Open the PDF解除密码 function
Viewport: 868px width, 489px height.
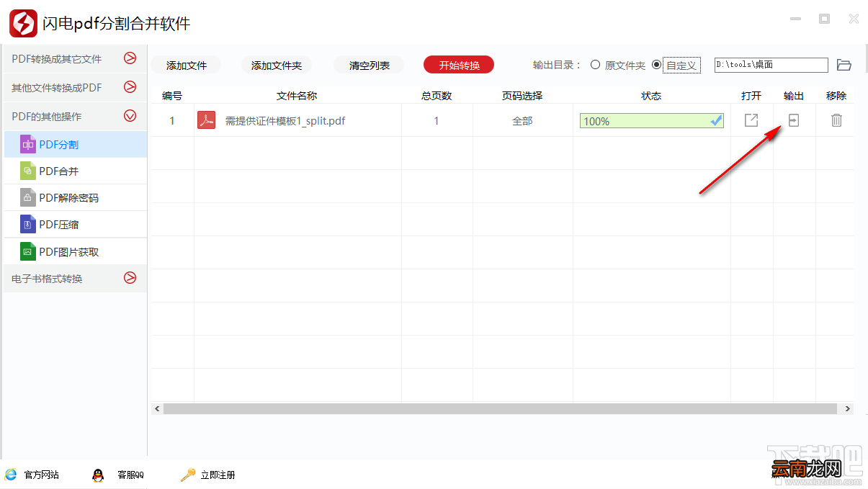coord(75,197)
